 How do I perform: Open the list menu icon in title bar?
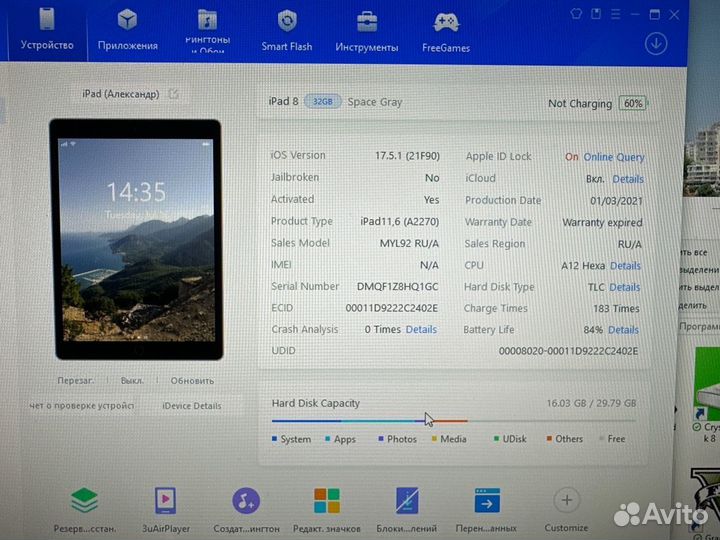tap(616, 14)
